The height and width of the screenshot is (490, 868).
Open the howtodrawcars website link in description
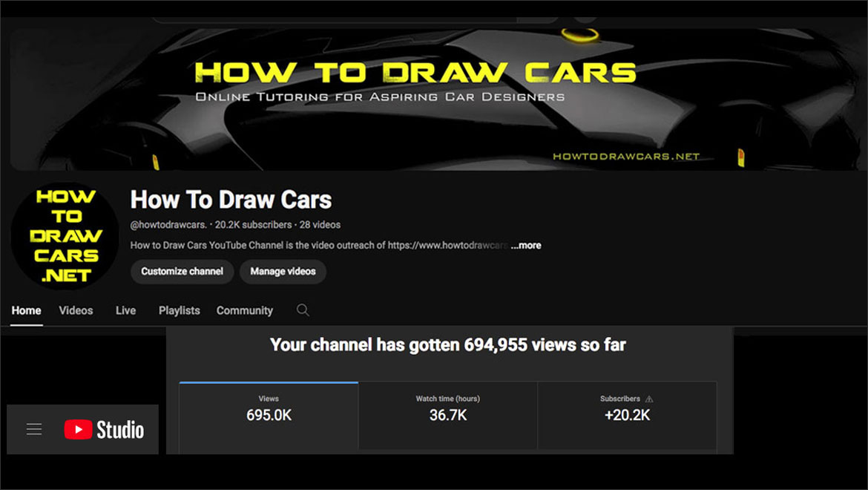point(447,245)
